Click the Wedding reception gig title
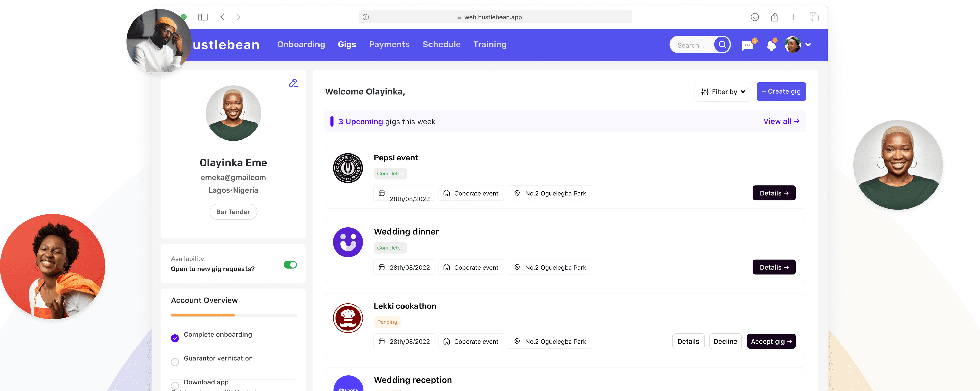 click(413, 380)
